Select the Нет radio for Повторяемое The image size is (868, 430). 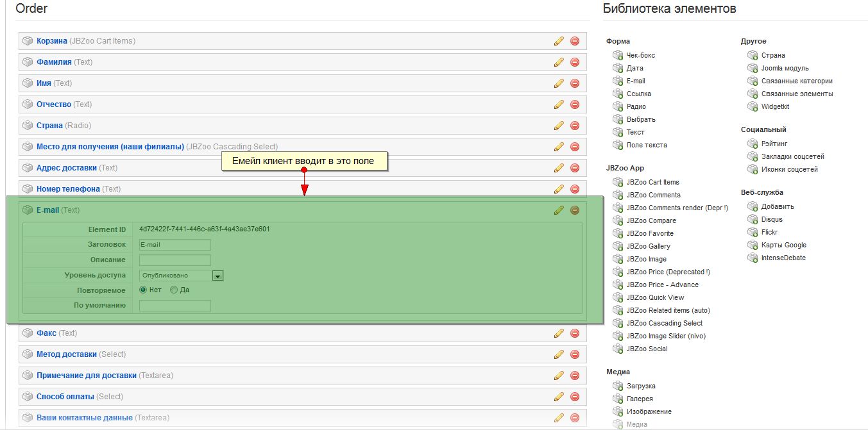[x=144, y=290]
